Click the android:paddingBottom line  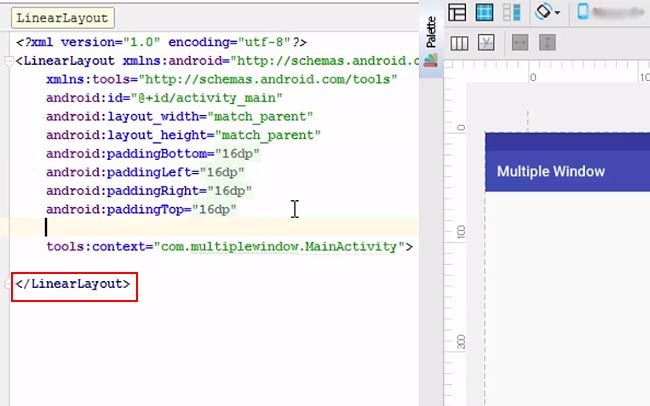pos(153,154)
